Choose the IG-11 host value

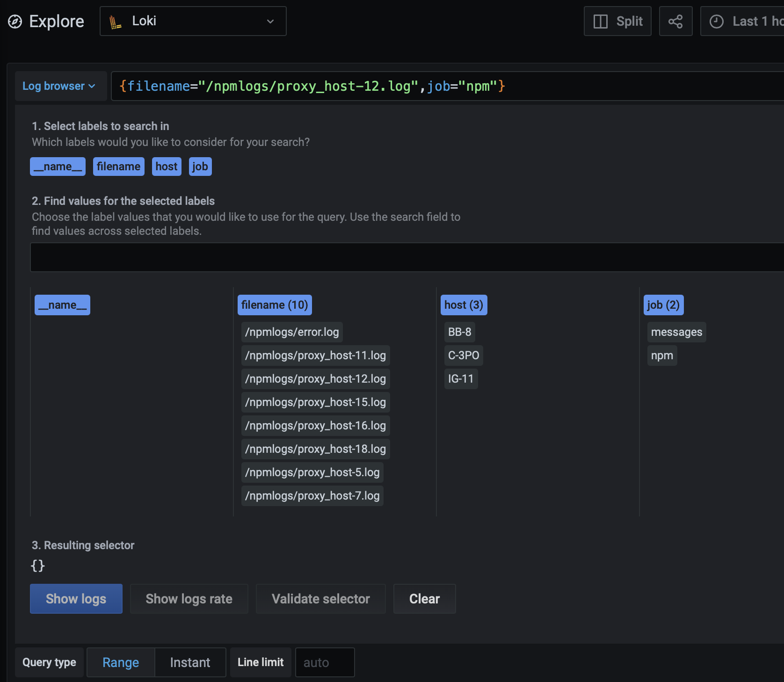click(461, 379)
